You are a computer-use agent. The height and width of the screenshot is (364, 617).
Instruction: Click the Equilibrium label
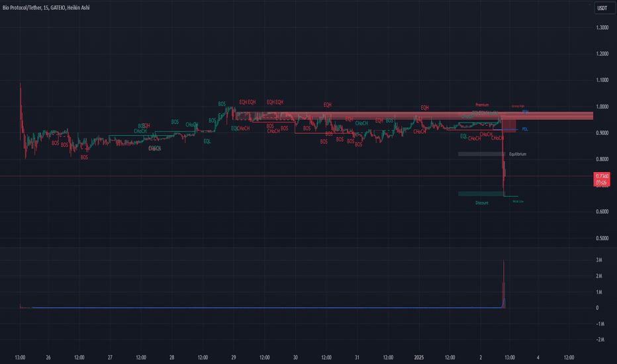coord(518,154)
